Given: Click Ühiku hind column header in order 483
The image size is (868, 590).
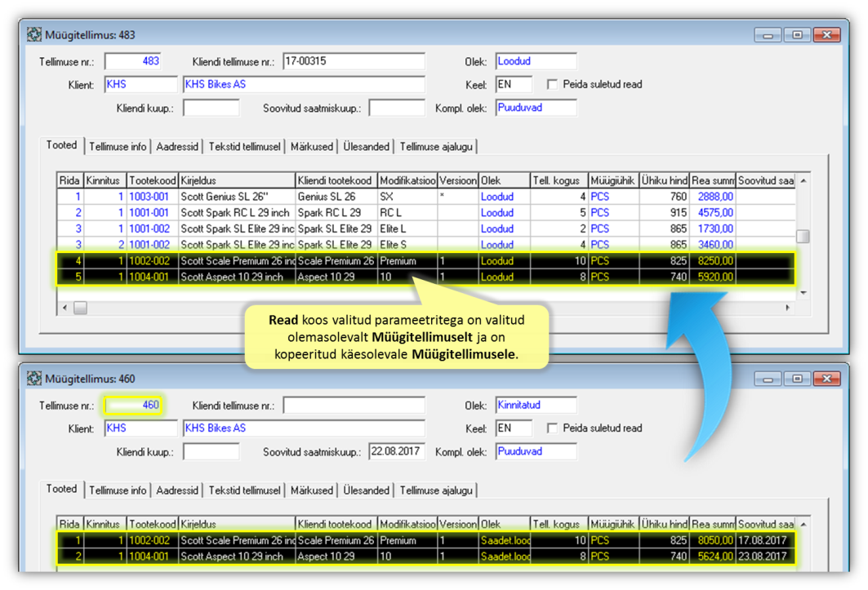Looking at the screenshot, I should click(665, 180).
